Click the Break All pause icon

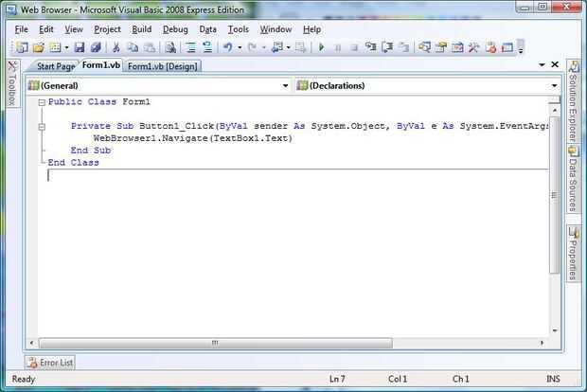click(x=338, y=47)
